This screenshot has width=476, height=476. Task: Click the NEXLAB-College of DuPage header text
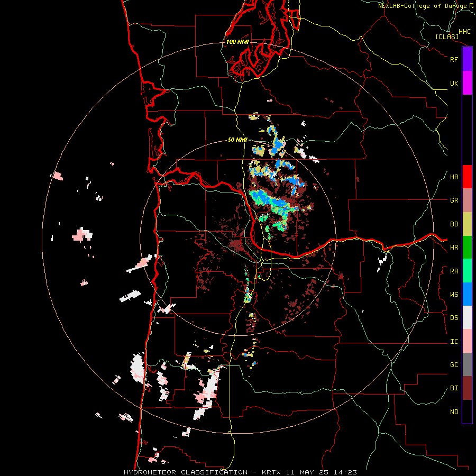pos(422,6)
